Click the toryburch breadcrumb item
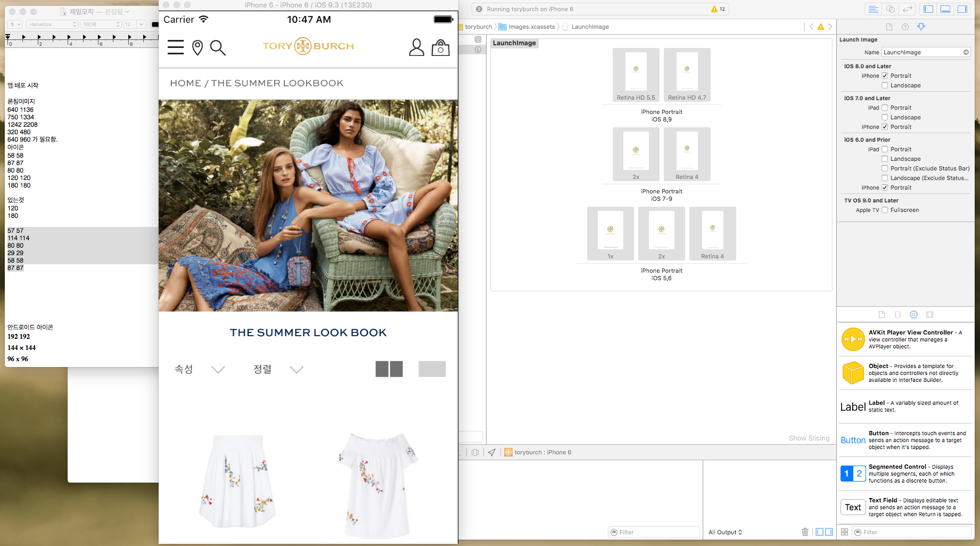Image resolution: width=980 pixels, height=546 pixels. tap(478, 27)
